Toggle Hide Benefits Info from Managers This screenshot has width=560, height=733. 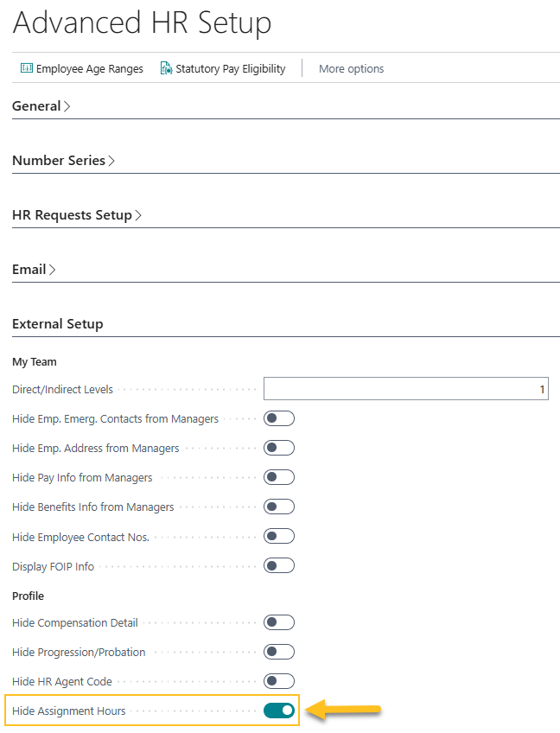(x=278, y=506)
